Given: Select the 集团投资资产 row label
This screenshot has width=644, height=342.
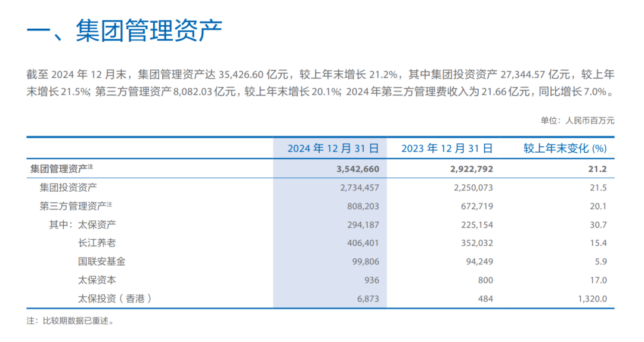Looking at the screenshot, I should click(x=68, y=187).
